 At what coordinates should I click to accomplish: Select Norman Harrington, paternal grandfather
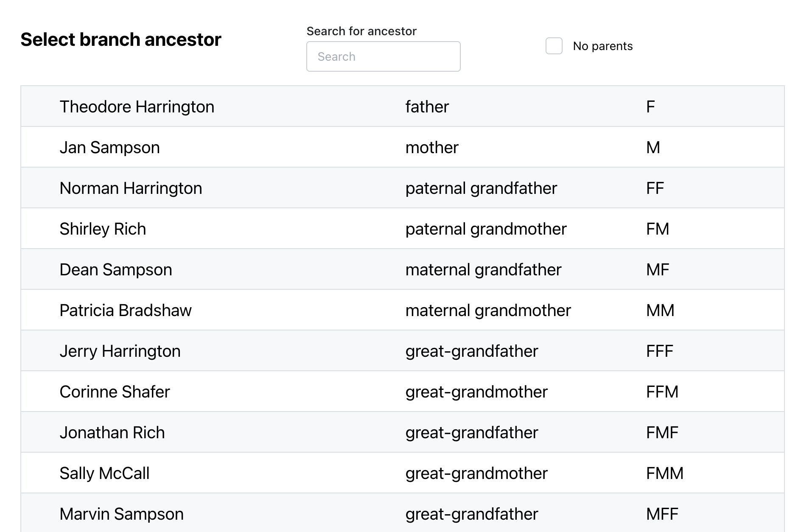coord(131,188)
